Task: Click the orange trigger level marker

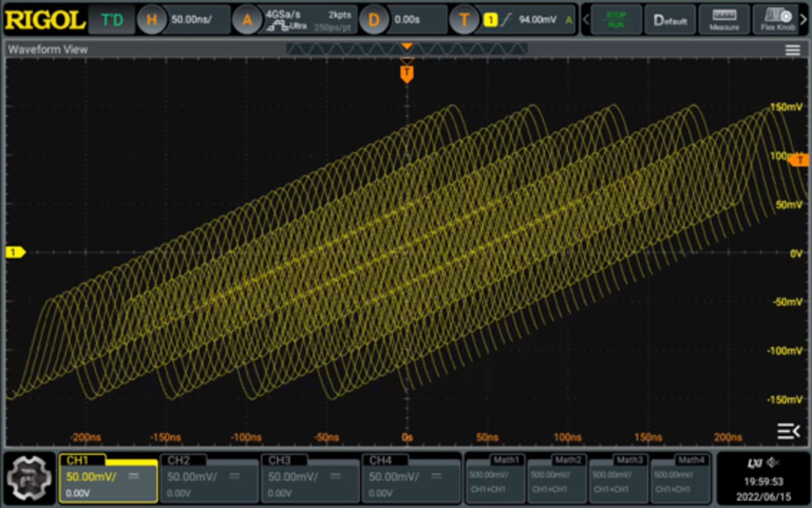Action: point(799,160)
